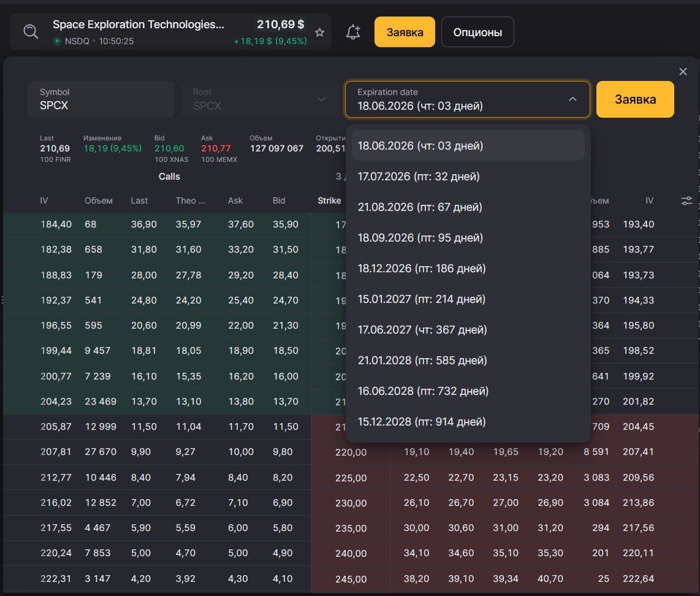Viewport: 700px width, 596px height.
Task: Click the puts IV column header
Action: [649, 201]
